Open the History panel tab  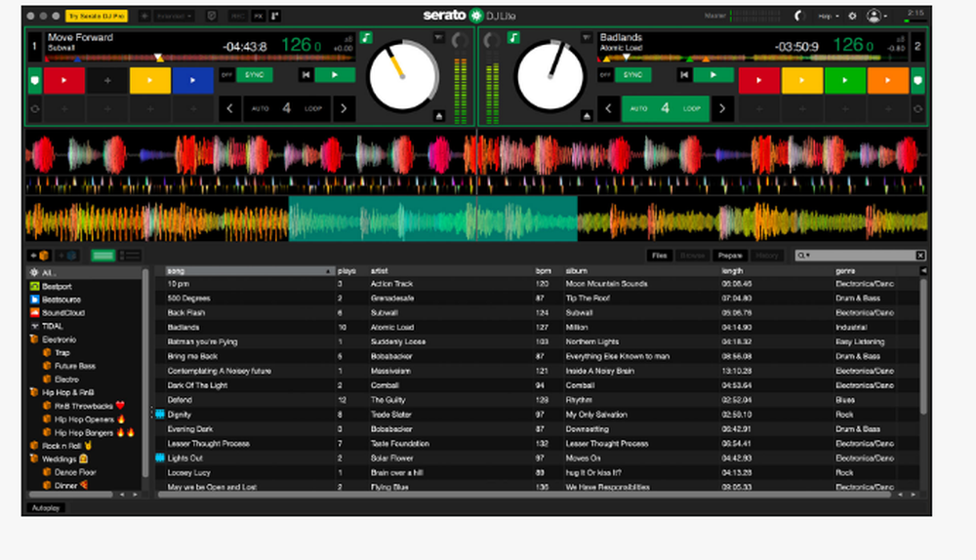(767, 256)
